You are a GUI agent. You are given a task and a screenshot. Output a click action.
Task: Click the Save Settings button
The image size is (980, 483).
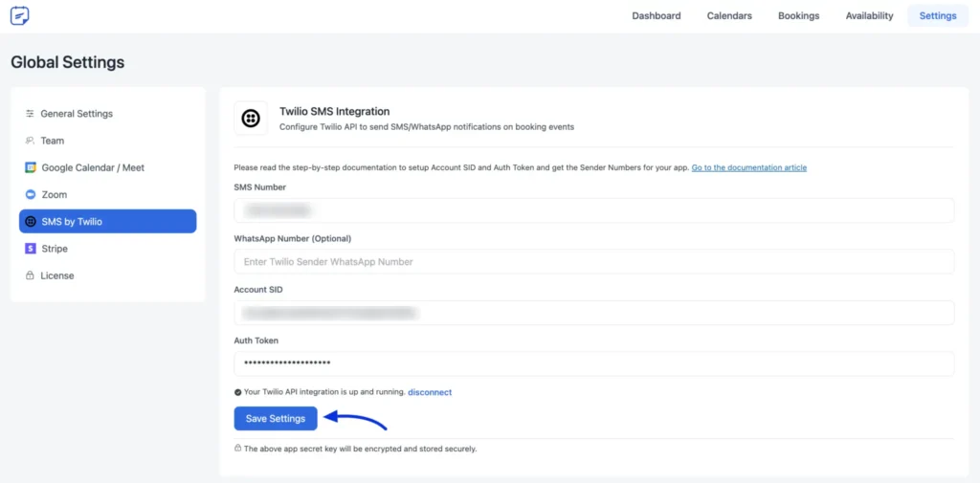(276, 419)
